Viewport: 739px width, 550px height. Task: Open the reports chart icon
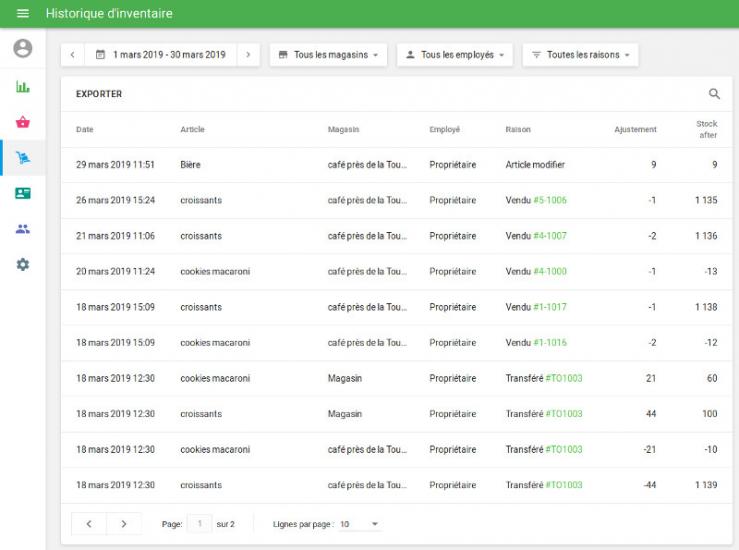pos(23,86)
